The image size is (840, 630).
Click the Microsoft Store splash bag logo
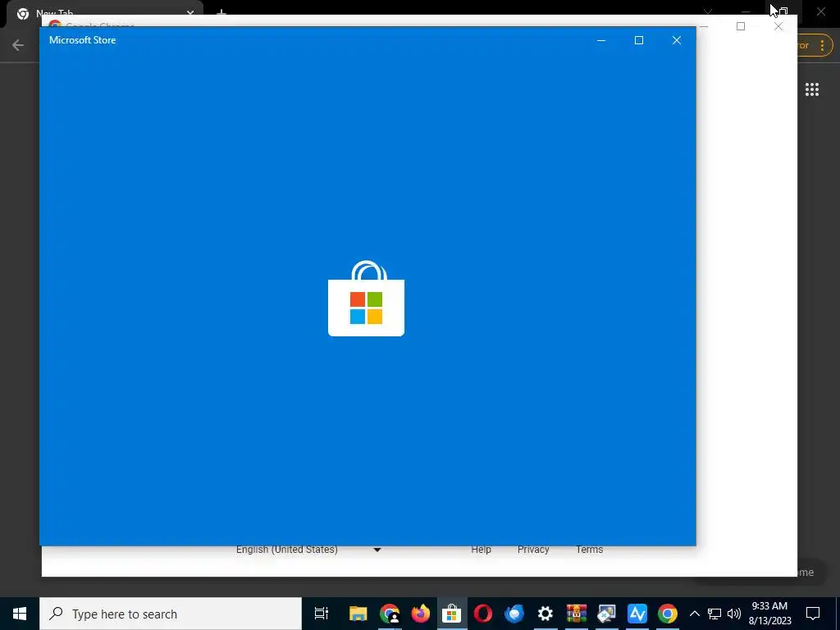coord(367,299)
